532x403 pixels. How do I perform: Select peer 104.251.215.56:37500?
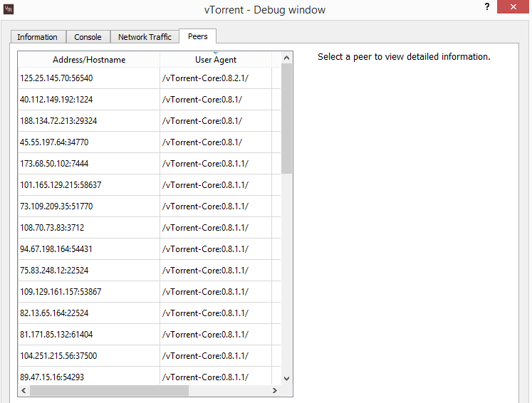tap(89, 356)
